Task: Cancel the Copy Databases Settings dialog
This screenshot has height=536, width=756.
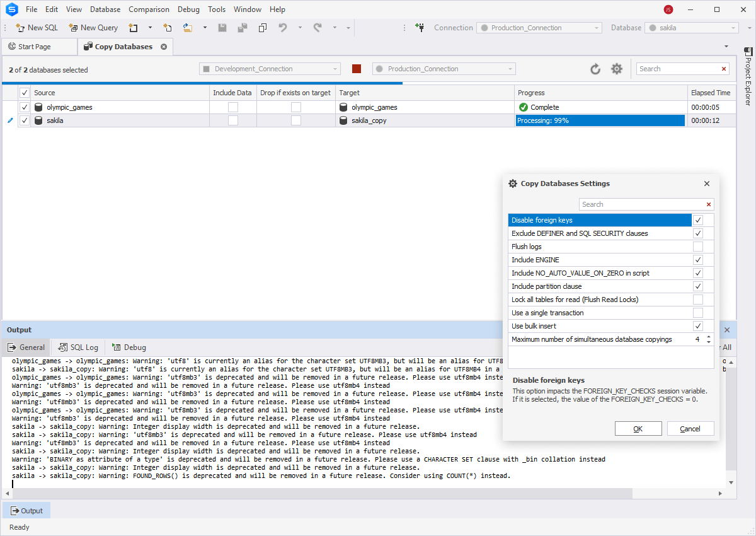Action: pos(690,428)
